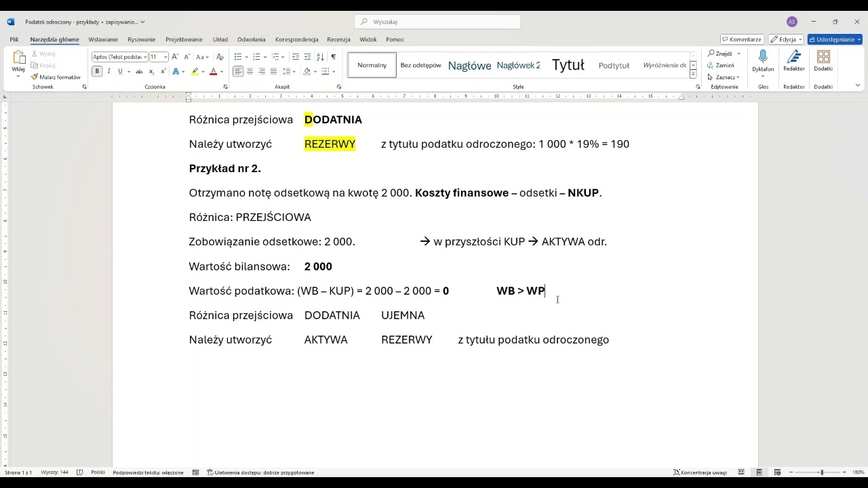This screenshot has width=868, height=488.
Task: Click the 180% zoom level text
Action: pos(858,472)
